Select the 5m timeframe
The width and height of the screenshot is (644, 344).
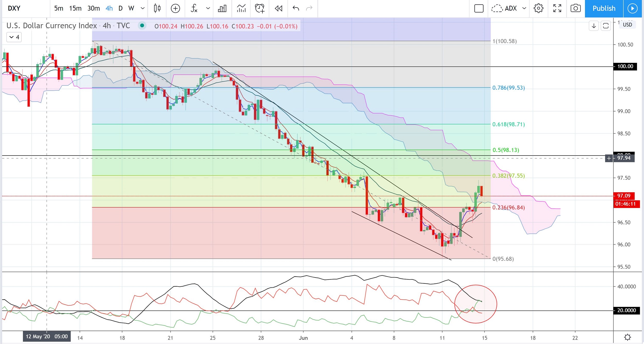point(58,8)
